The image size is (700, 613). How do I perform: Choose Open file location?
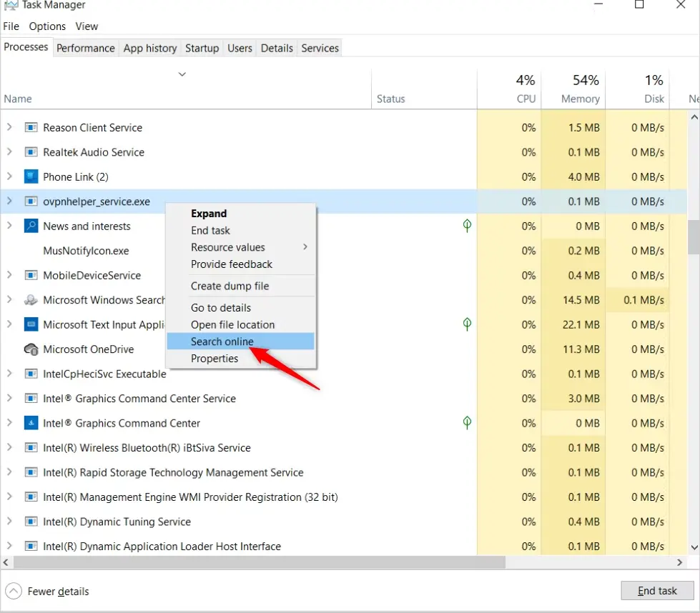[x=241, y=324]
